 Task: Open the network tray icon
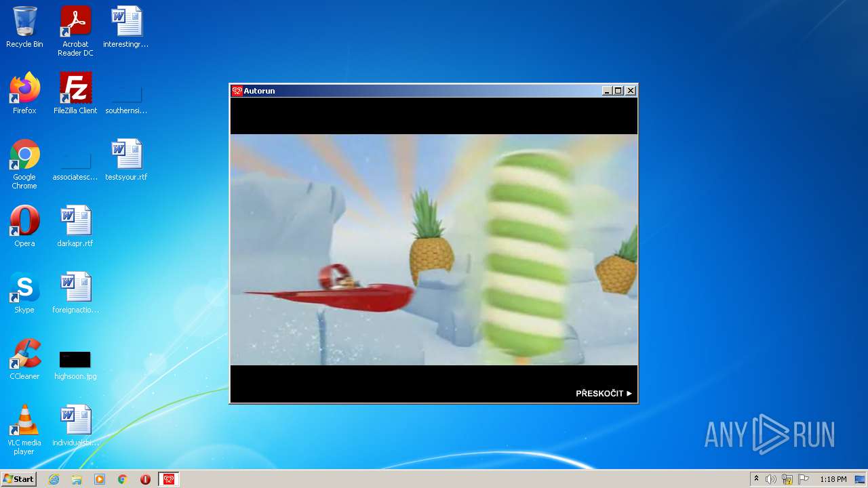[x=787, y=479]
